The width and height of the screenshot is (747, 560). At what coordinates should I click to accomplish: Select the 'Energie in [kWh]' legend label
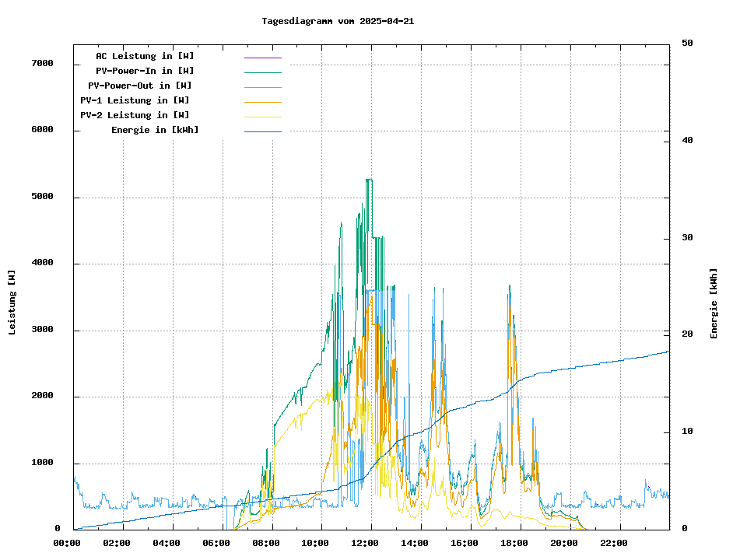155,130
